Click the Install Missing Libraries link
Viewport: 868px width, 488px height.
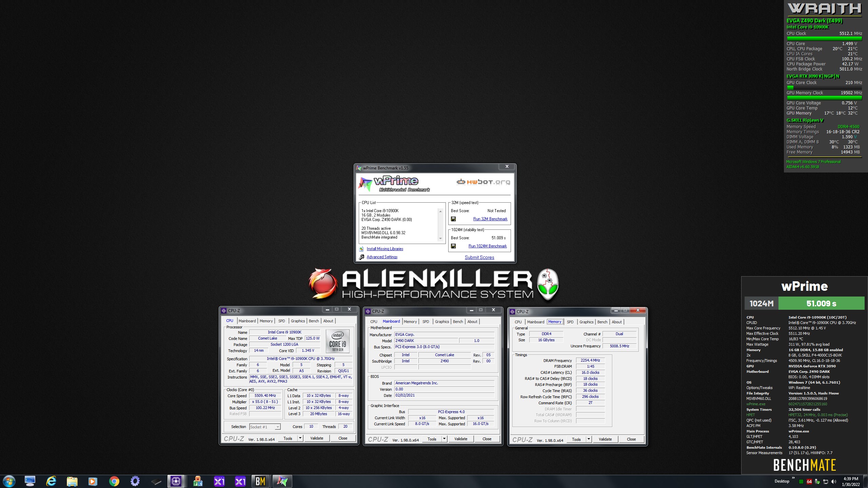click(x=385, y=249)
